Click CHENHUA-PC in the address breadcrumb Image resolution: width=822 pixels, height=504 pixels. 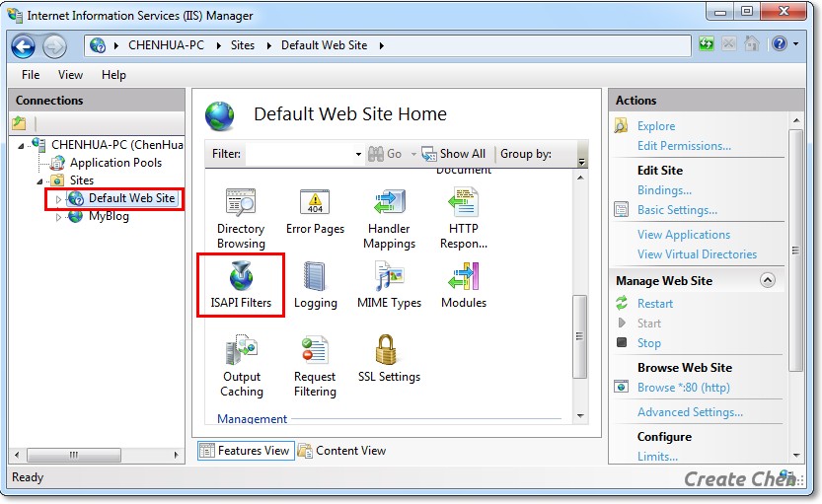166,45
